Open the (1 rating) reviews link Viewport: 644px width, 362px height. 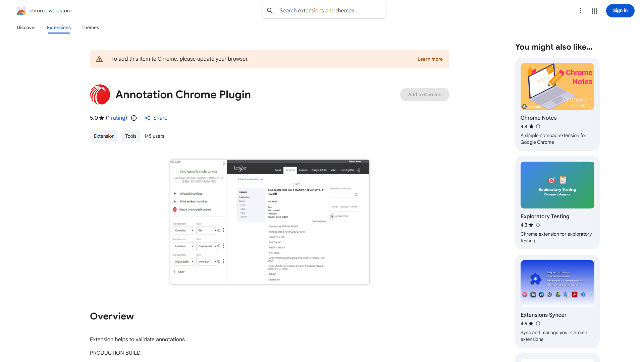click(x=116, y=118)
